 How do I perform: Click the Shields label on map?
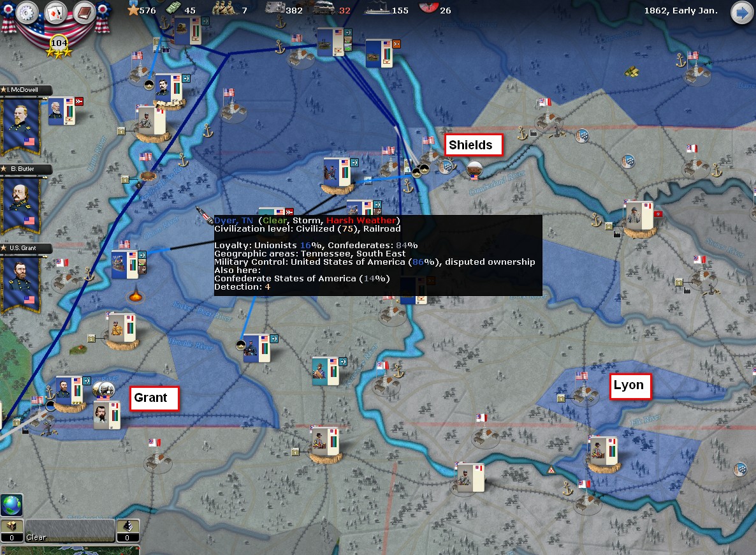point(470,145)
